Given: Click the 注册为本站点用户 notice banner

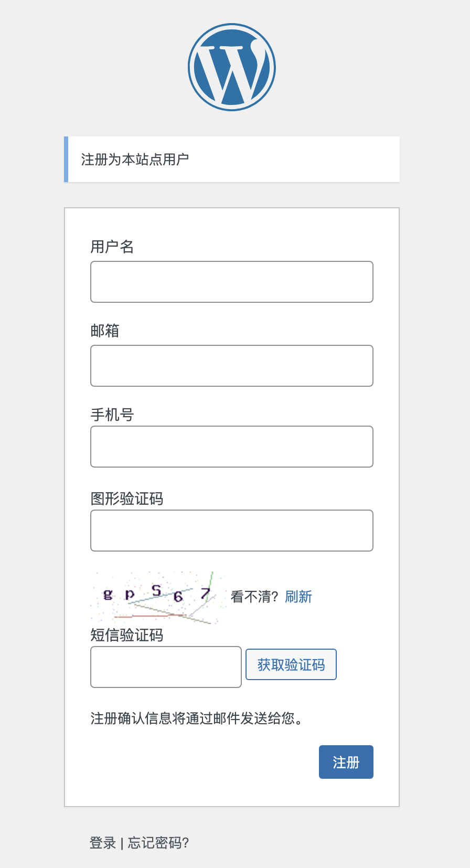Looking at the screenshot, I should [232, 160].
